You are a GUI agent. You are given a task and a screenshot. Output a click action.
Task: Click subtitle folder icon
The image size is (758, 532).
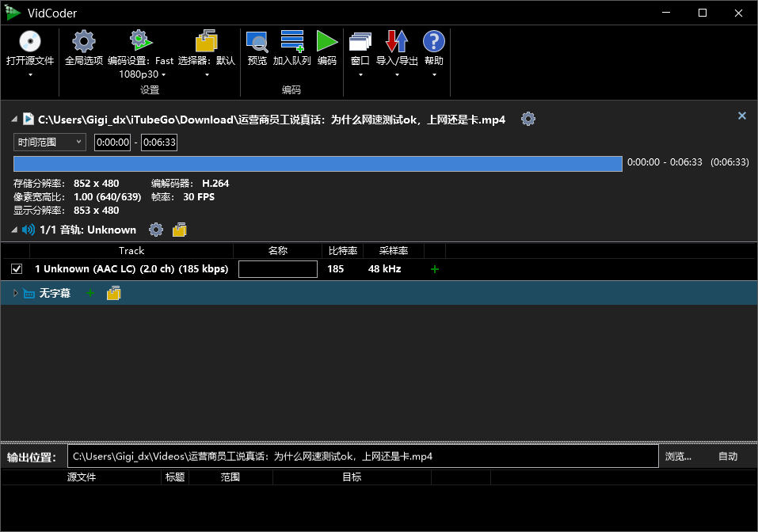pyautogui.click(x=113, y=293)
